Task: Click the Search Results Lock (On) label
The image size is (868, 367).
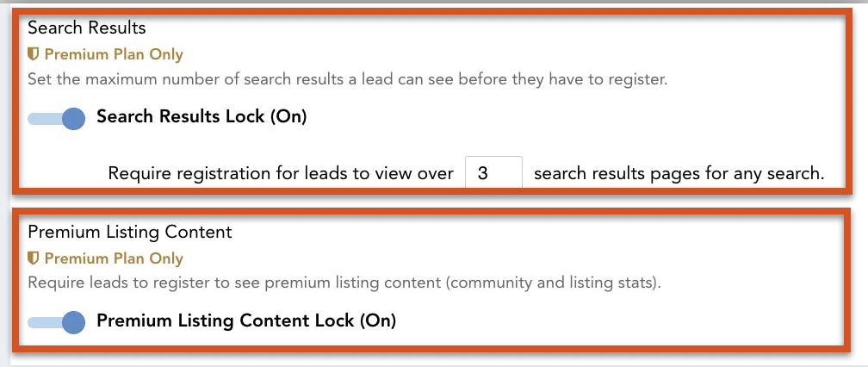Action: [x=201, y=117]
